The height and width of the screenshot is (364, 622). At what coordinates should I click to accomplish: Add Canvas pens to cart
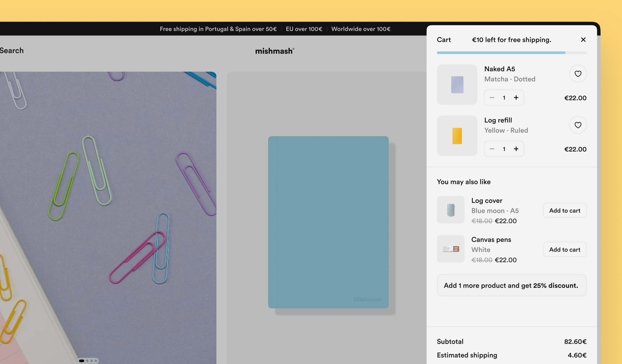[565, 250]
